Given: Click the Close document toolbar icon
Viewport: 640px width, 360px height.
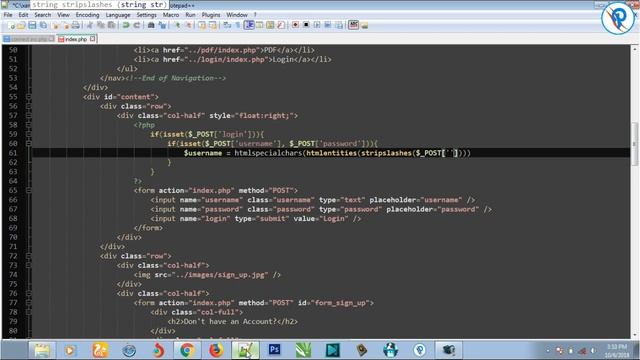Looking at the screenshot, I should click(55, 25).
